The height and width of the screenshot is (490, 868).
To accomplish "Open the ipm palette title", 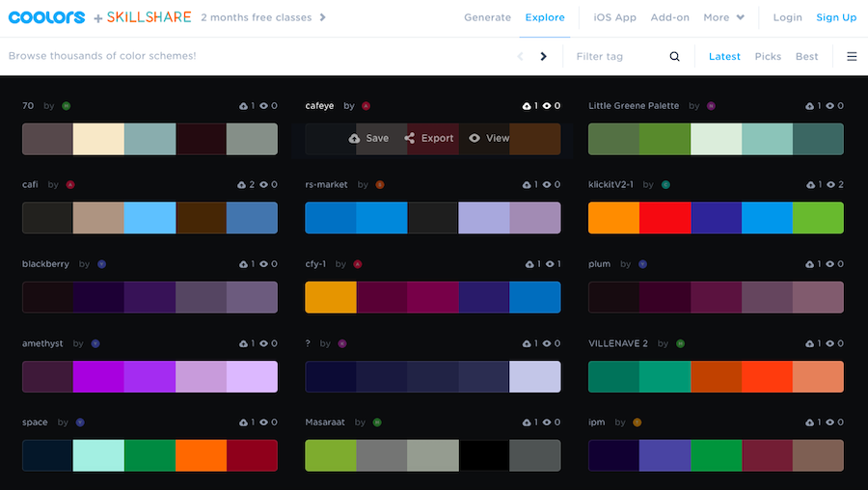I will pyautogui.click(x=597, y=422).
